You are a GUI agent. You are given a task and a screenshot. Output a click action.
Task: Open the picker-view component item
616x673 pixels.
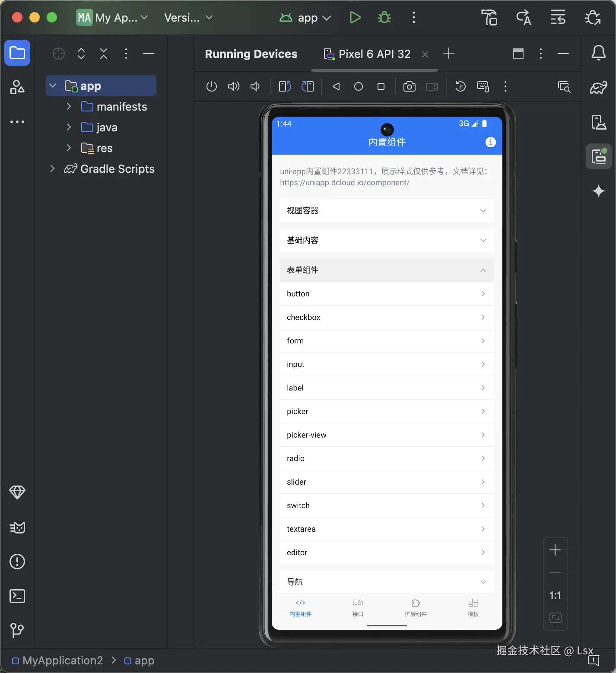387,435
